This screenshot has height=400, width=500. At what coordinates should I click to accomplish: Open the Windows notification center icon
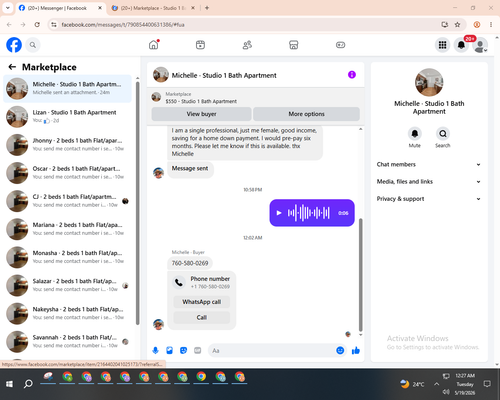[487, 384]
